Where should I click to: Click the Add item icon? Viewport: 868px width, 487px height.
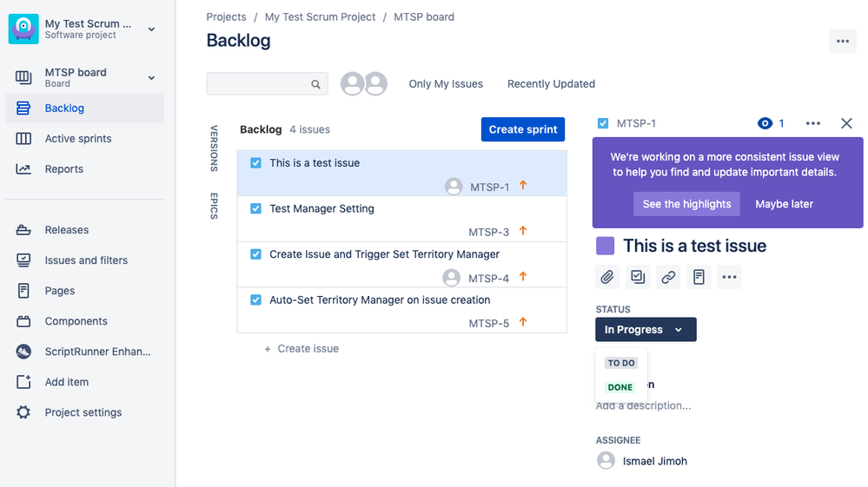point(23,382)
